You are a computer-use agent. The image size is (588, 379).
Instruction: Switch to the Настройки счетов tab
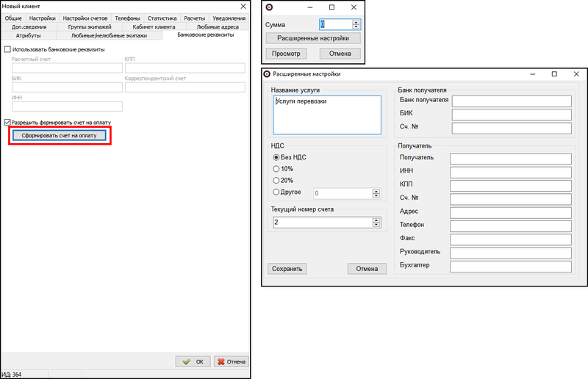click(x=85, y=18)
